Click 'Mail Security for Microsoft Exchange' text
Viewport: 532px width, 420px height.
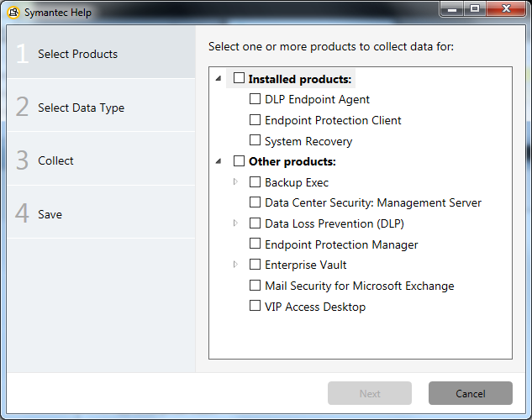pyautogui.click(x=360, y=286)
